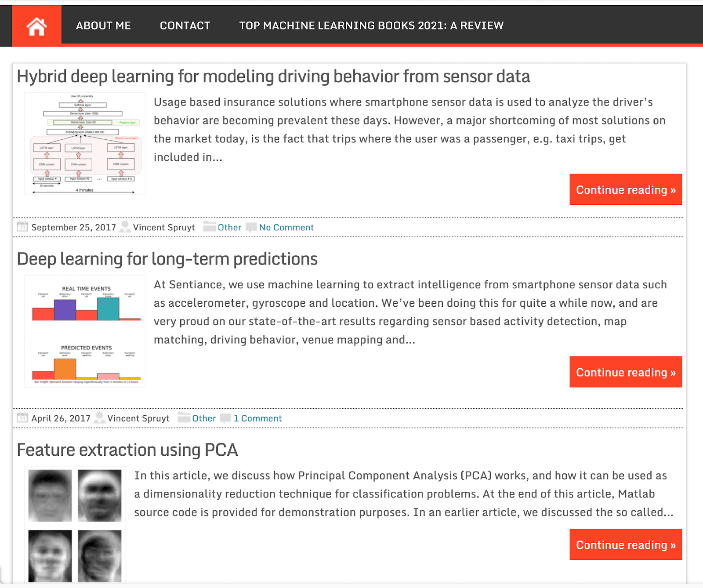The height and width of the screenshot is (588, 703).
Task: Open the No Comment link
Action: (x=286, y=227)
